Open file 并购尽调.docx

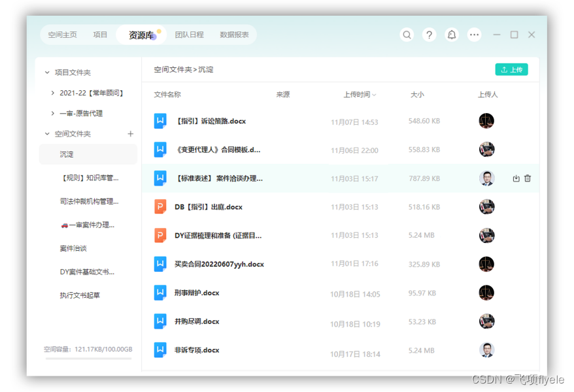coord(197,321)
